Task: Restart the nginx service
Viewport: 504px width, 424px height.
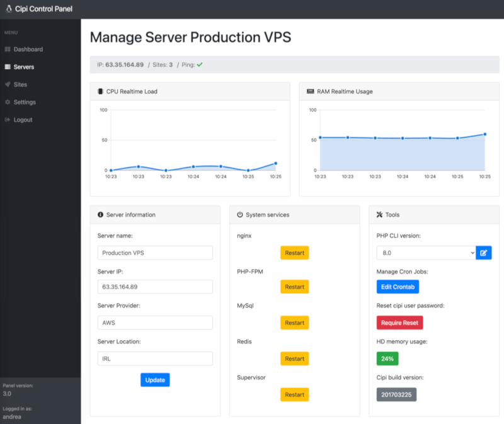Action: (294, 253)
